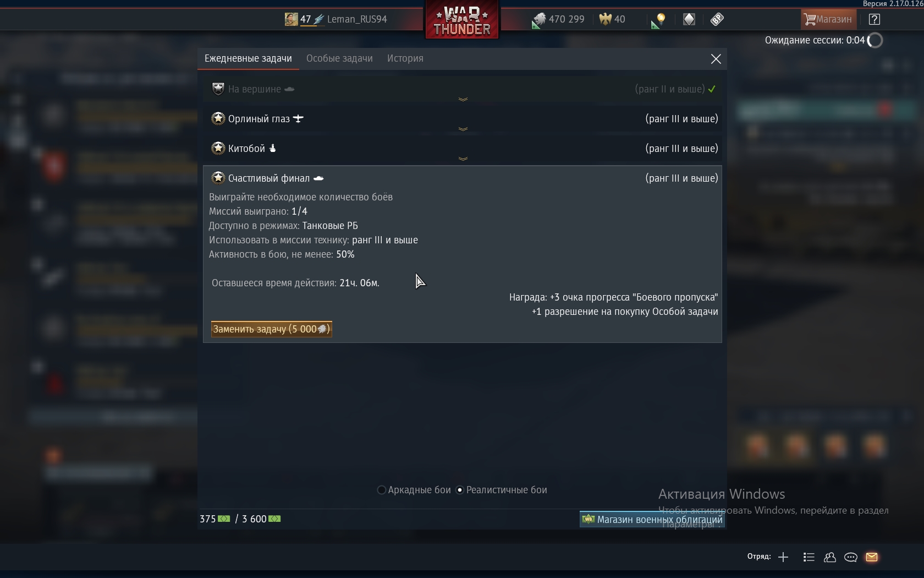Open the help question mark icon

874,19
